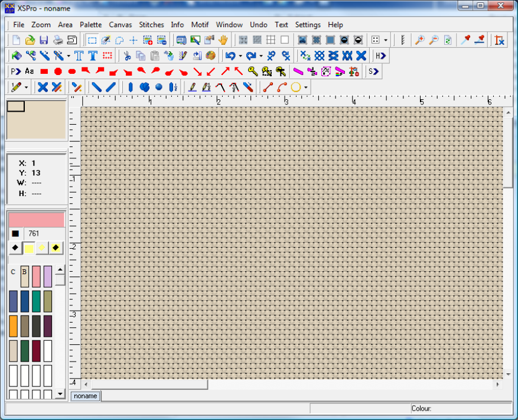Toggle the yellow filled stitch display mode
The image size is (518, 420).
(x=29, y=248)
